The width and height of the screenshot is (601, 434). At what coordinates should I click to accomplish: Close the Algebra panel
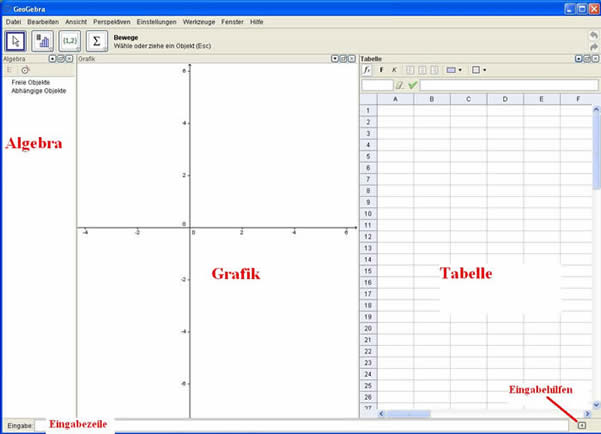(69, 59)
